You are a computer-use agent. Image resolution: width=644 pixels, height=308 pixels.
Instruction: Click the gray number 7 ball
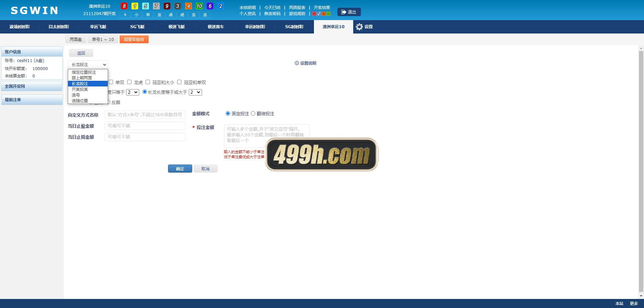pyautogui.click(x=156, y=6)
